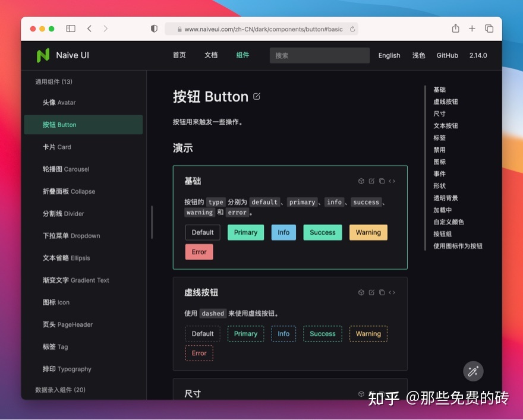Open the Safari privacy shield icon
Screen dimensions: 523x420
pos(154,29)
